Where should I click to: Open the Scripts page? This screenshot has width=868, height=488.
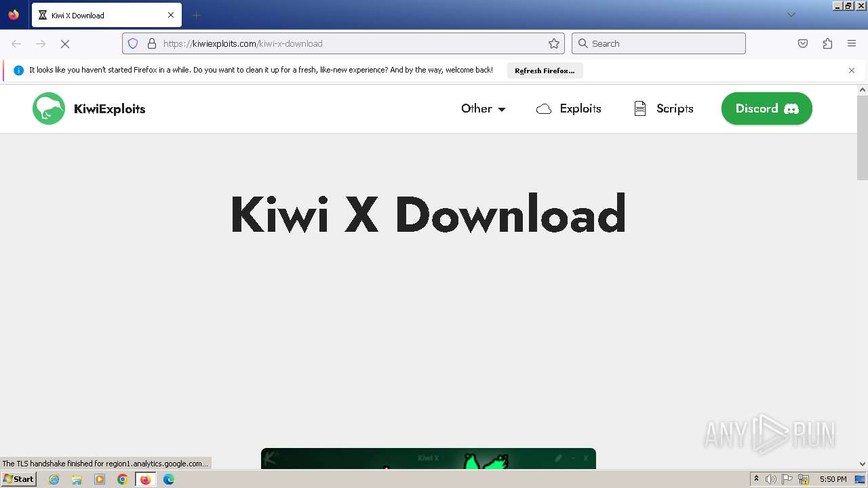click(663, 108)
